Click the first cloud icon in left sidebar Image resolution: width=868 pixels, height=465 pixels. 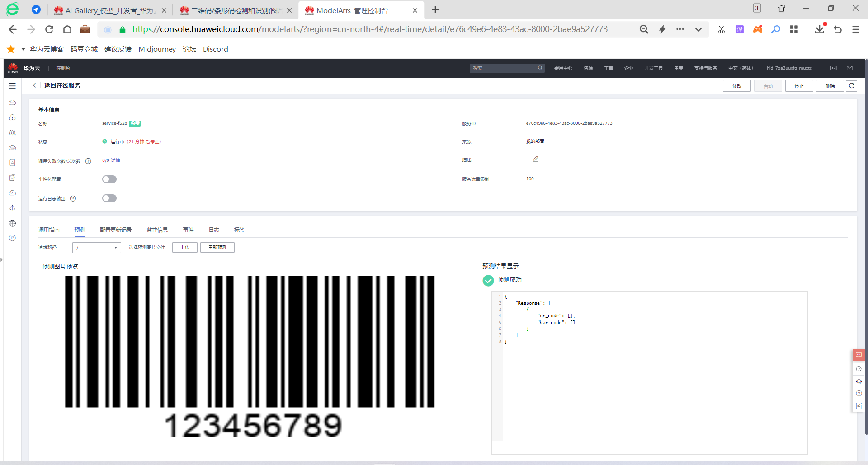[x=12, y=103]
